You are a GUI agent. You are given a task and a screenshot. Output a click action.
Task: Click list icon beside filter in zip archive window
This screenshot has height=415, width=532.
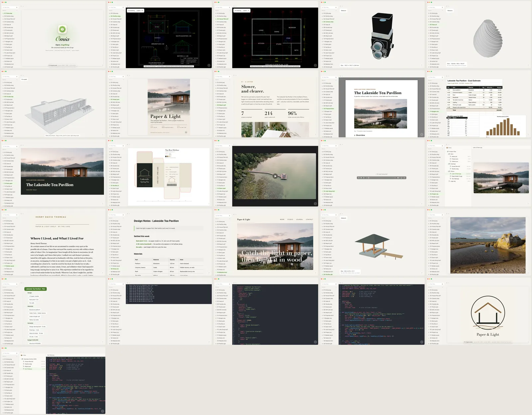point(443,146)
